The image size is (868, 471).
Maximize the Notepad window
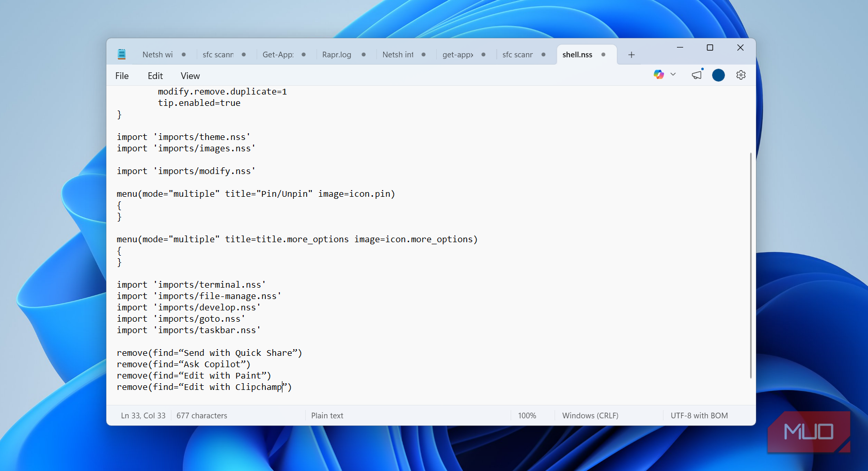710,48
